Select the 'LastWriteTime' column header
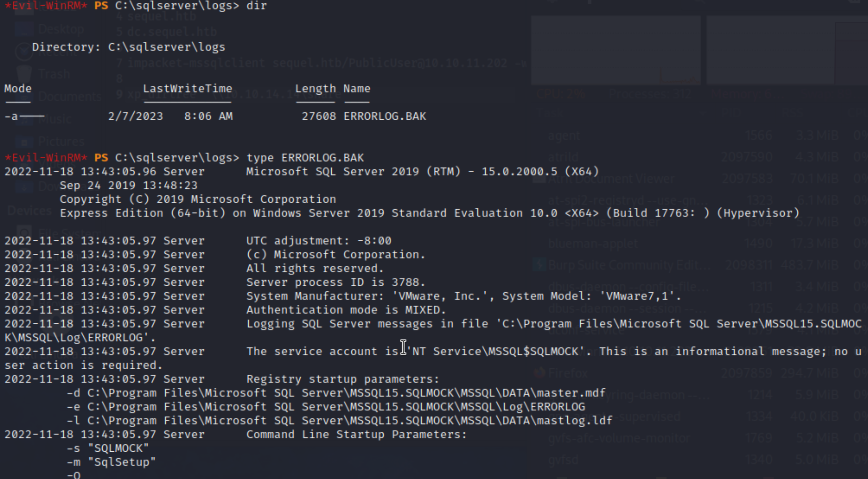This screenshot has width=868, height=479. point(187,89)
